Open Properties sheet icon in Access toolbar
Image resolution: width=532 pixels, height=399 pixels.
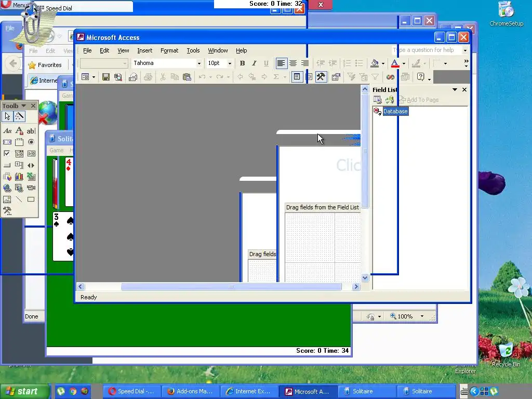(336, 77)
